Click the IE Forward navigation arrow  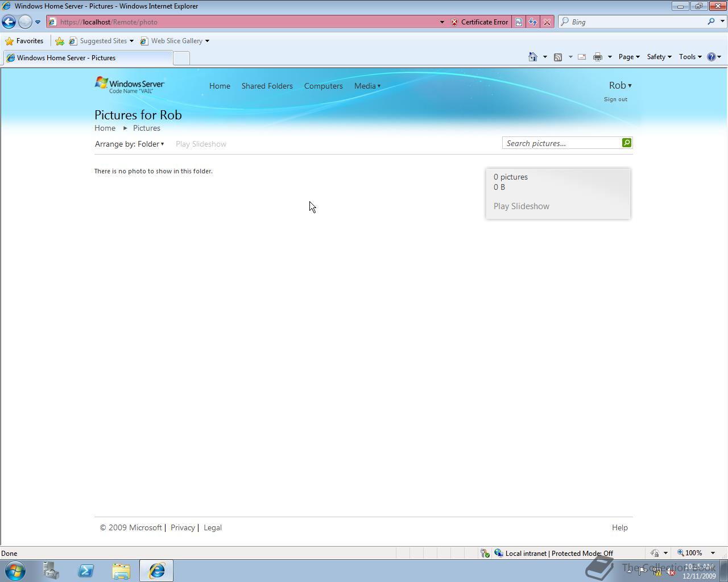coord(25,22)
